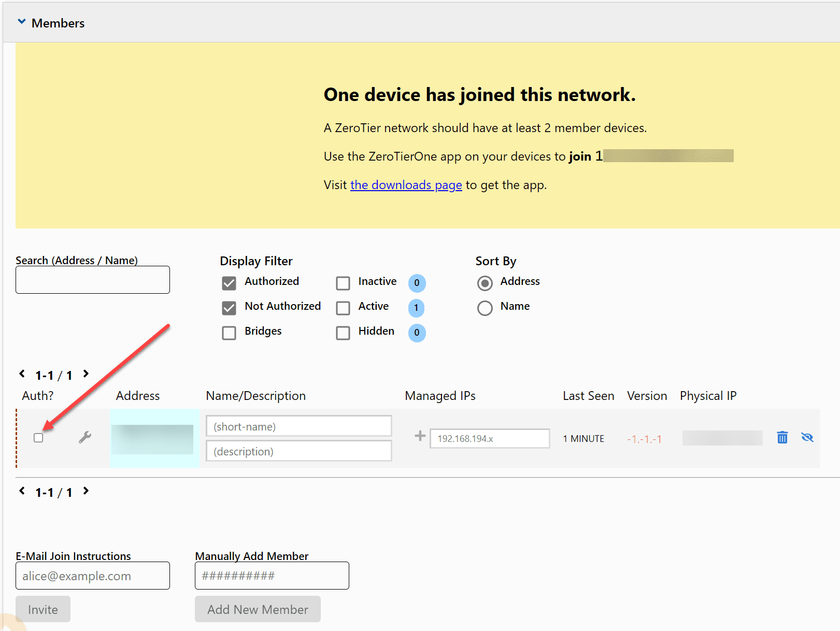
Task: Go to previous page above member table
Action: (22, 374)
